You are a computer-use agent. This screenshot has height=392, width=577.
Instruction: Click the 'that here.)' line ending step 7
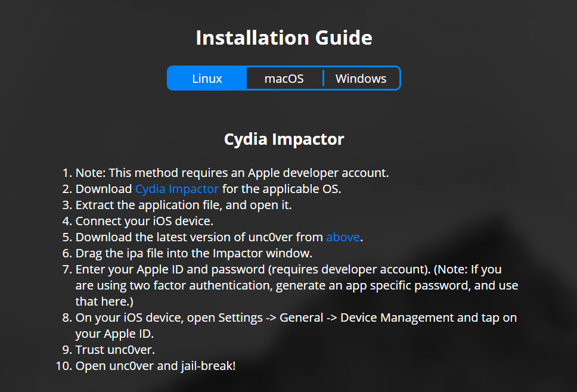pos(104,301)
